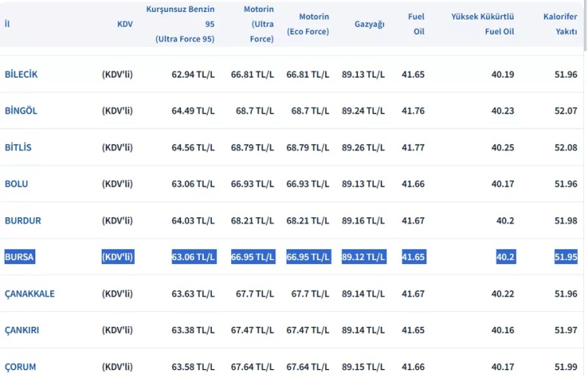The height and width of the screenshot is (377, 588).
Task: Select the BOLU city link
Action: pyautogui.click(x=16, y=184)
